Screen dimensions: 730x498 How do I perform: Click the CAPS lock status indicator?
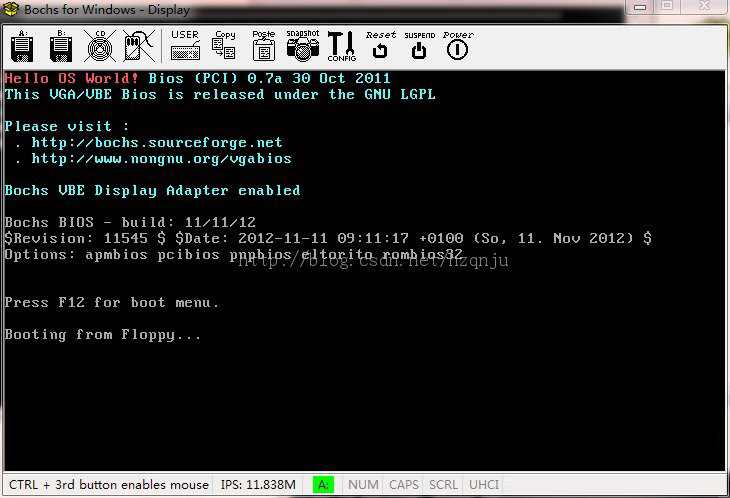coord(404,485)
